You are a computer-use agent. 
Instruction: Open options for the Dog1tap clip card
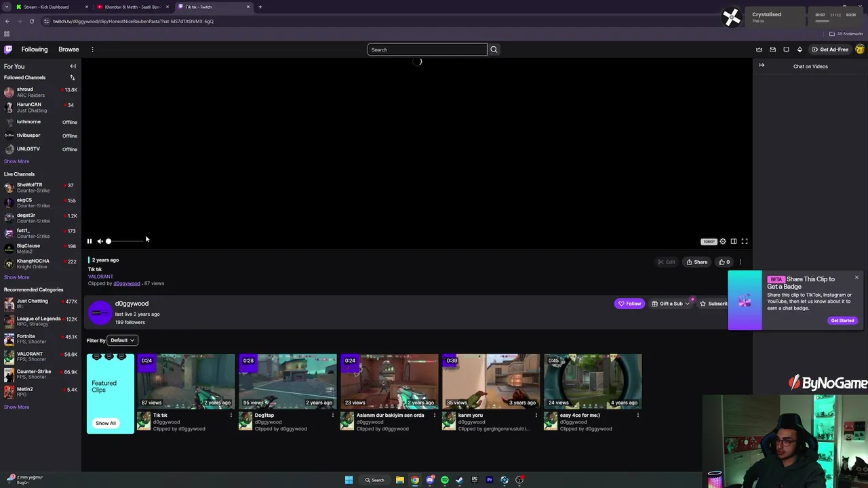point(333,415)
